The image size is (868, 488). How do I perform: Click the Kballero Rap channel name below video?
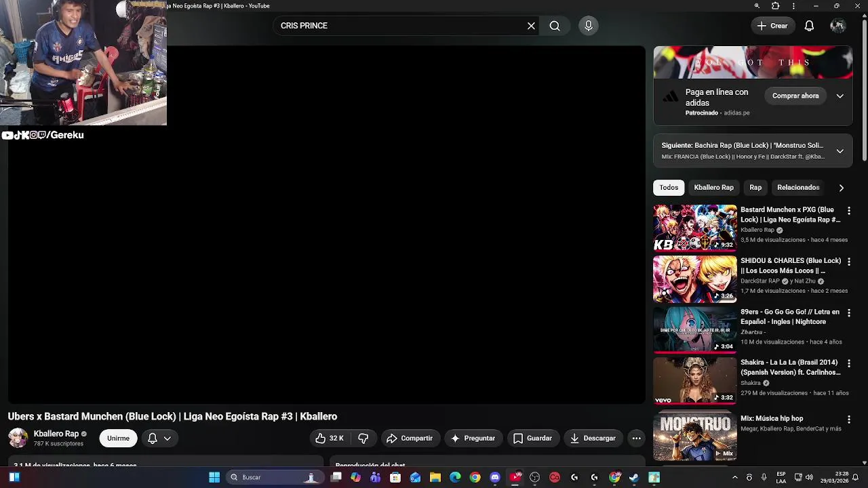click(56, 434)
